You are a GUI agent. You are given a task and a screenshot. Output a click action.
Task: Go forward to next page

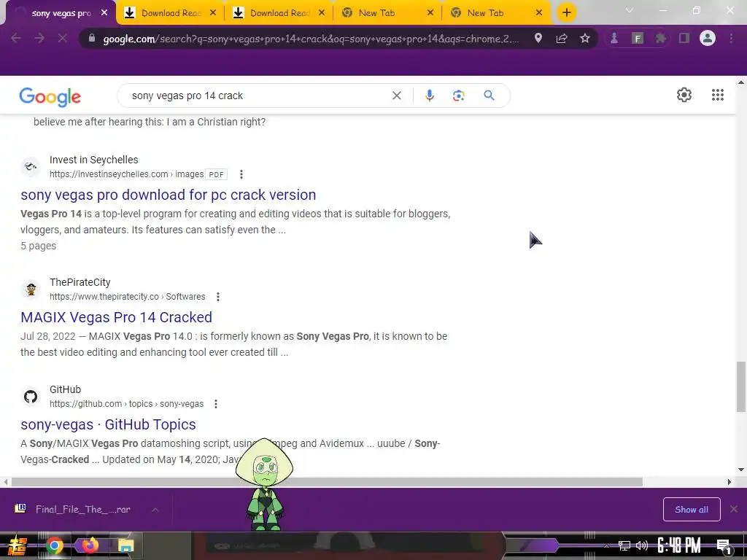click(x=39, y=38)
